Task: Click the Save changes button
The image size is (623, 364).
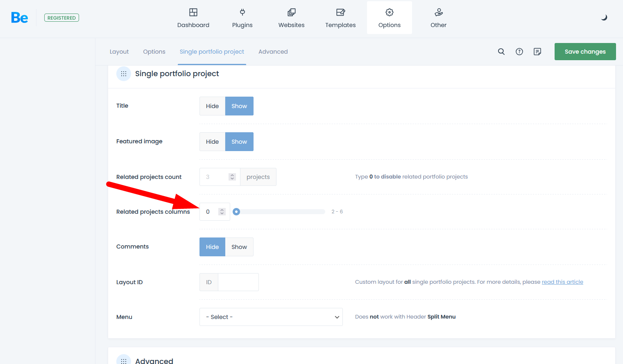Action: click(585, 52)
